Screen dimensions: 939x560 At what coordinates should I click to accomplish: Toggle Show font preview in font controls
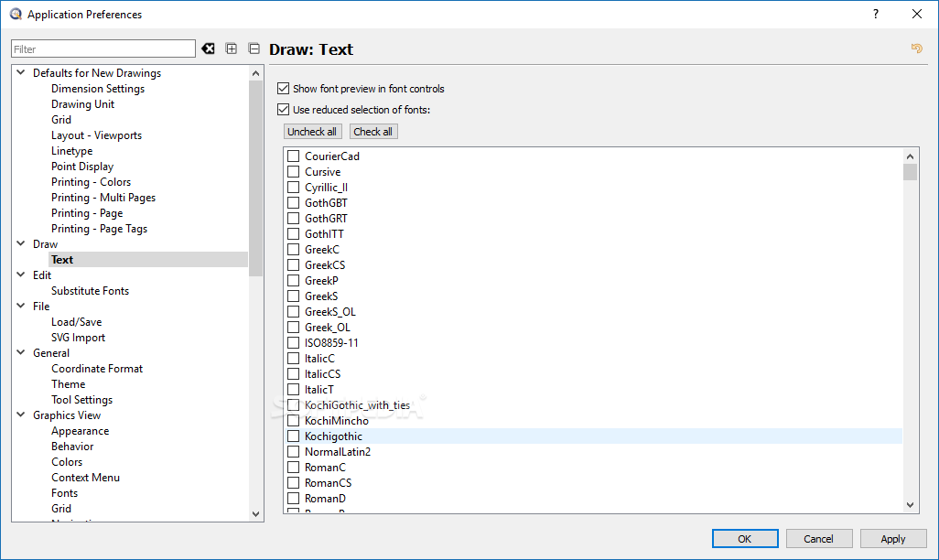click(x=284, y=89)
